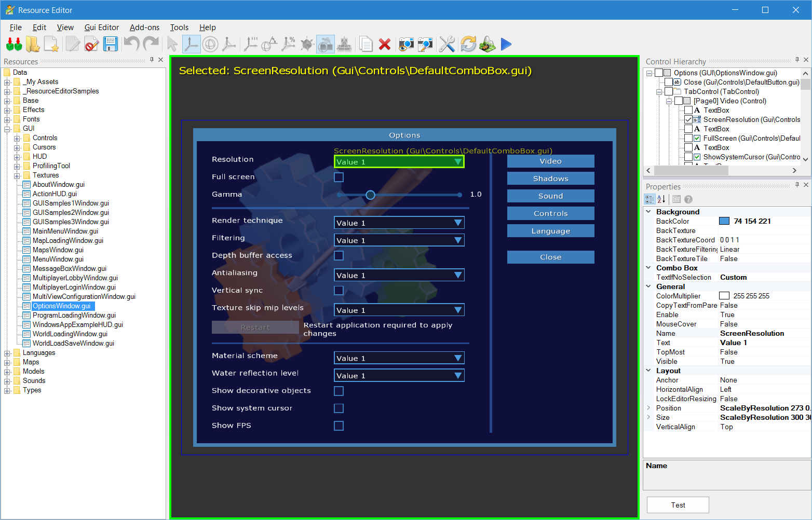Click the blue floppy disk Save icon
812x520 pixels.
(x=111, y=45)
